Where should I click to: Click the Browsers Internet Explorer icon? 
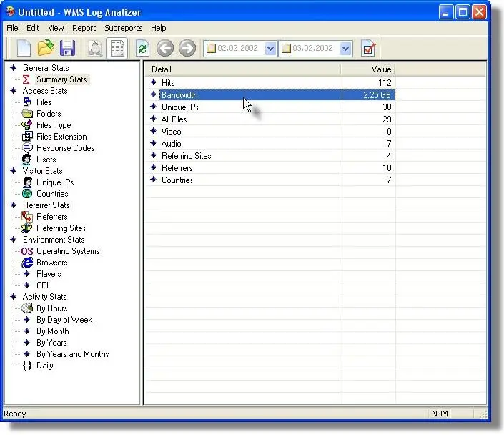27,263
